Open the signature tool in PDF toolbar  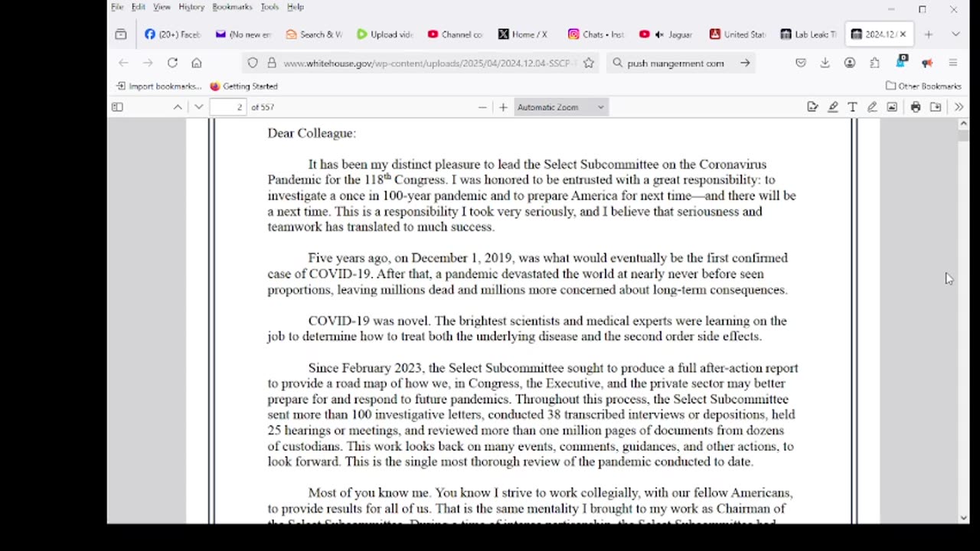(x=812, y=107)
